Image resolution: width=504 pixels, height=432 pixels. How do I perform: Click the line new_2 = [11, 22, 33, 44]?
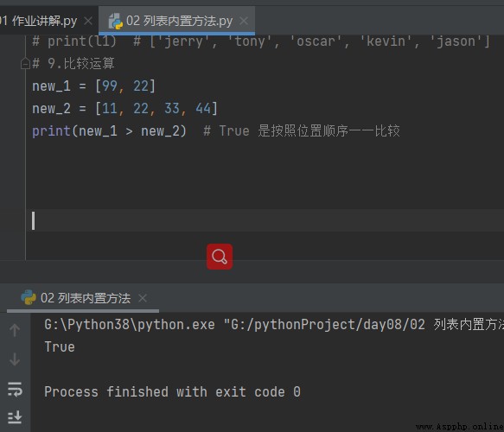click(125, 109)
